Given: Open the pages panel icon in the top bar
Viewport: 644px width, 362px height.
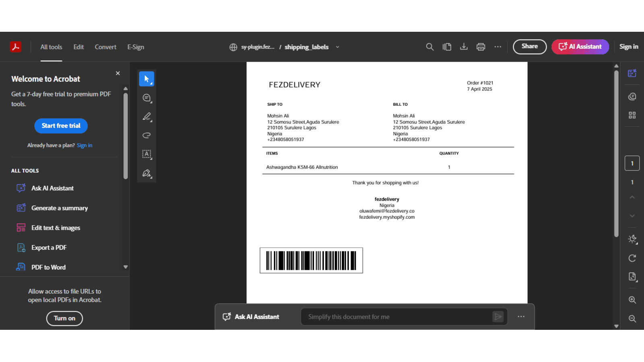Looking at the screenshot, I should 447,47.
